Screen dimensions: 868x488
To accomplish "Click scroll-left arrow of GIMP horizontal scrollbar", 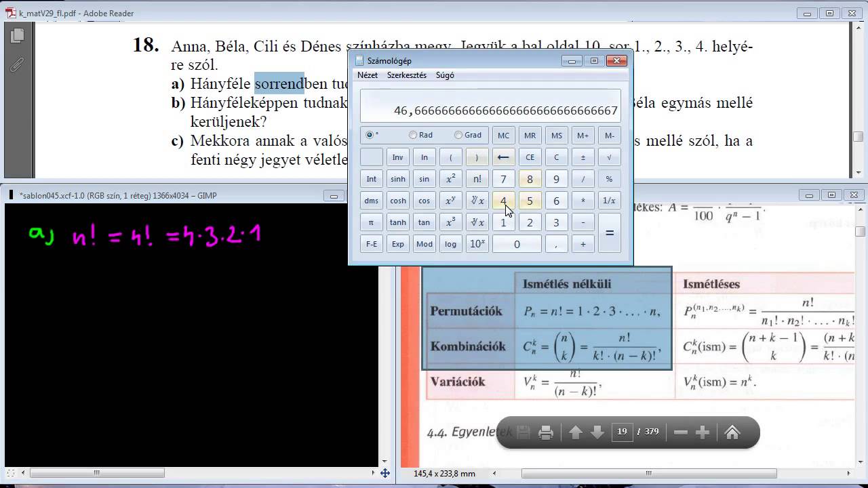I will (x=22, y=473).
